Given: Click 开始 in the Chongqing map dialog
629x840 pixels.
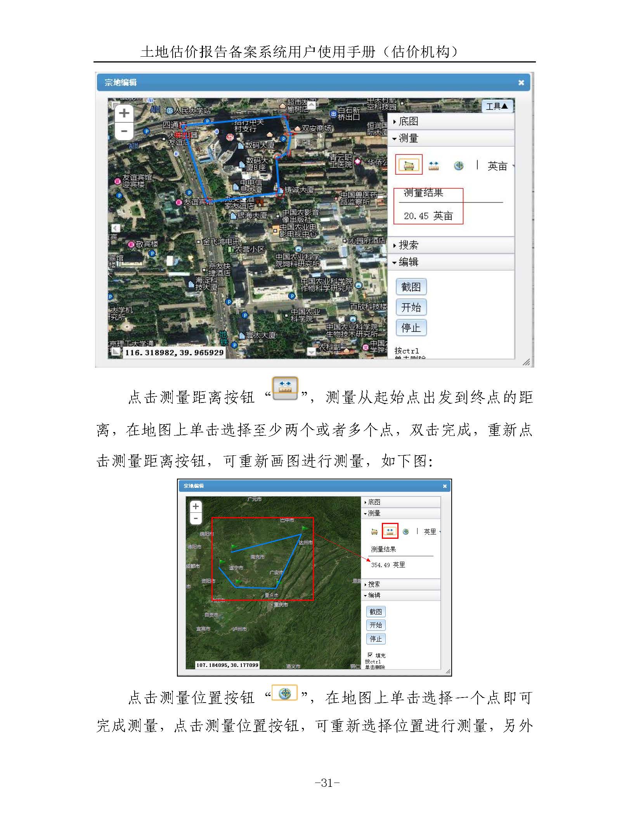Looking at the screenshot, I should click(x=376, y=625).
